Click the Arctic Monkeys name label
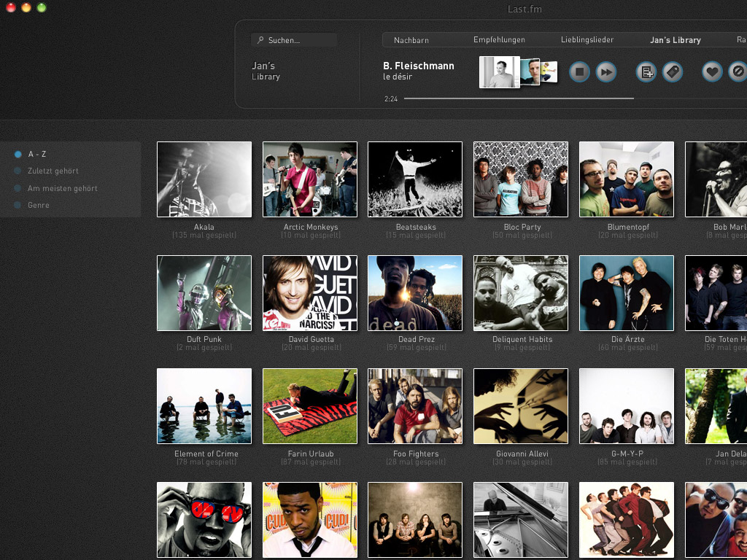This screenshot has height=560, width=747. point(311,227)
